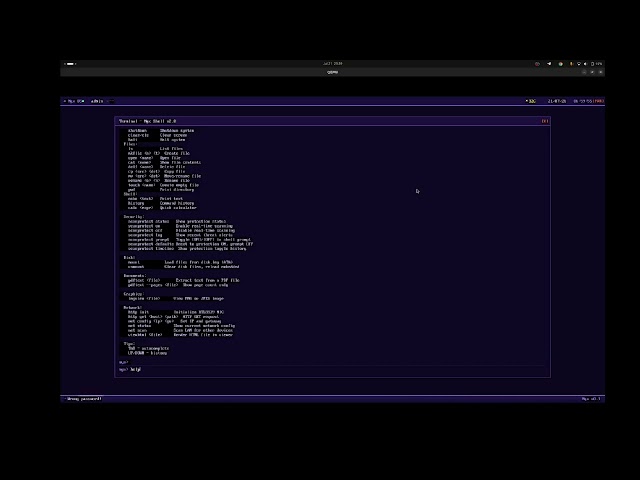Click the Network: section heading
Screen dimensions: 640x480
(x=133, y=307)
